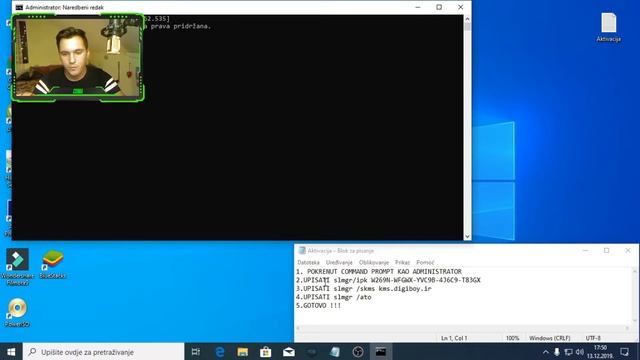Maximize the Command Prompt window
Image resolution: width=640 pixels, height=360 pixels.
439,7
